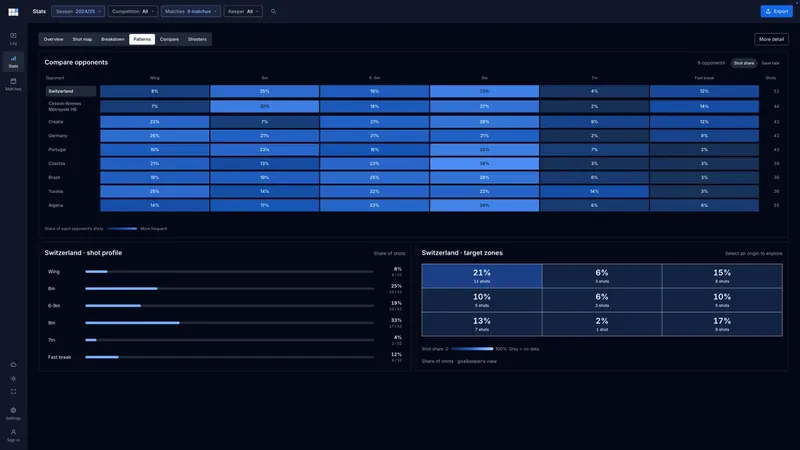Screen dimensions: 800x450
Task: Click Switzerland's 9m 33% heatmap cell
Action: pyautogui.click(x=484, y=91)
